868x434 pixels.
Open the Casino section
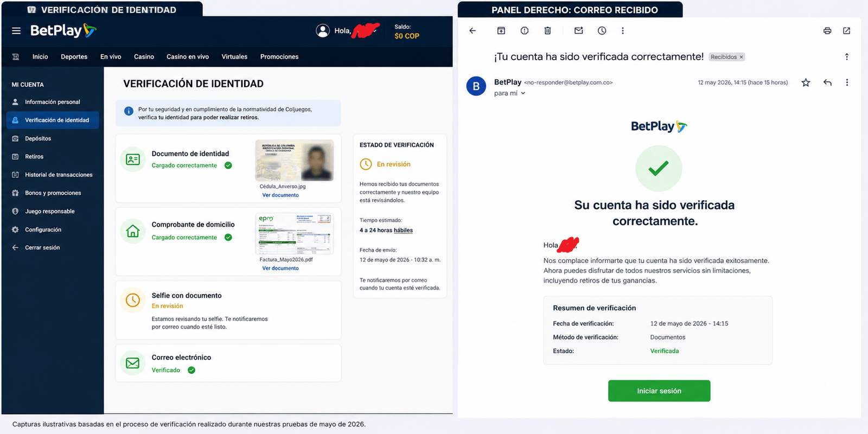[144, 56]
